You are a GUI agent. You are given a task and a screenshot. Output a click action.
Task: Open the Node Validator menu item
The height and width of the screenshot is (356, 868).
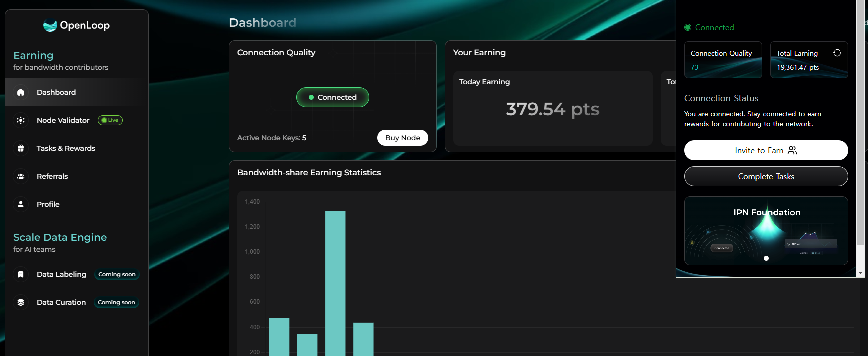(x=77, y=120)
